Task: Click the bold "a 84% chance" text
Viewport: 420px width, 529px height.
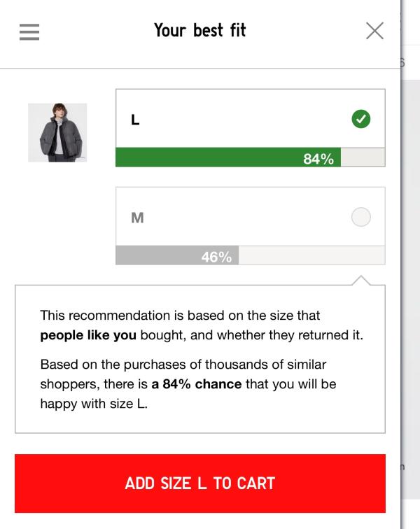Action: pos(197,384)
